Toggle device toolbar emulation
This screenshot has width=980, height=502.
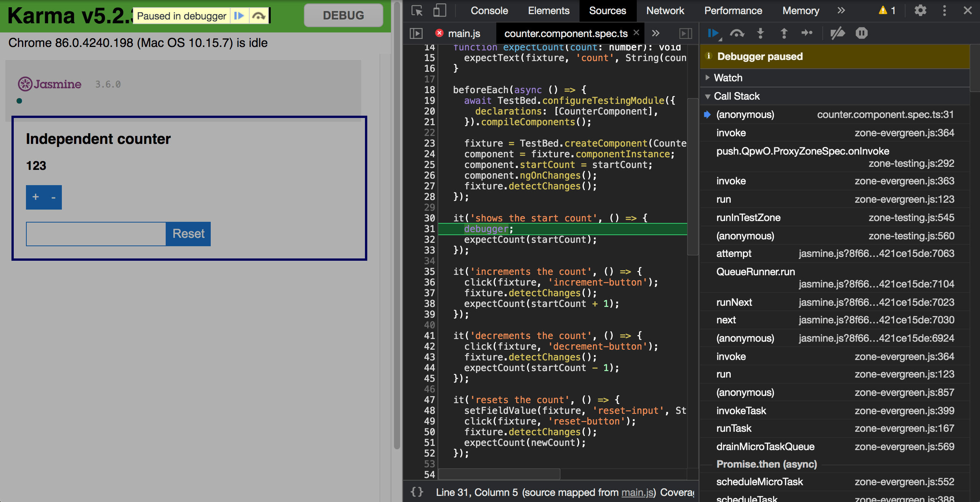[x=439, y=11]
